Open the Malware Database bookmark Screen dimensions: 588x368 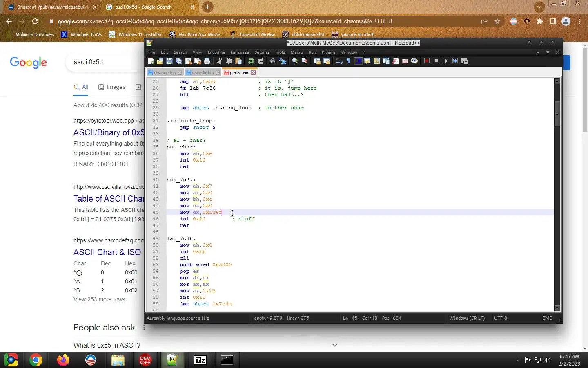pyautogui.click(x=35, y=34)
